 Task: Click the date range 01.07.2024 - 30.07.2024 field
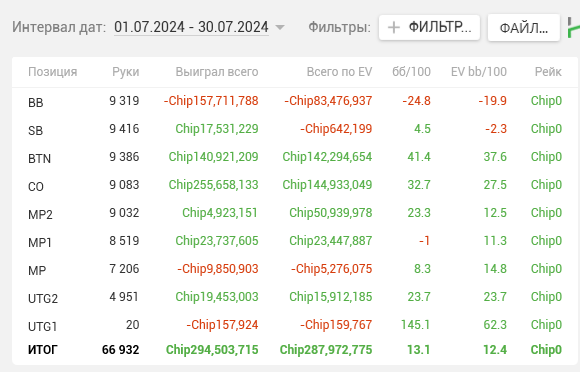pos(191,27)
